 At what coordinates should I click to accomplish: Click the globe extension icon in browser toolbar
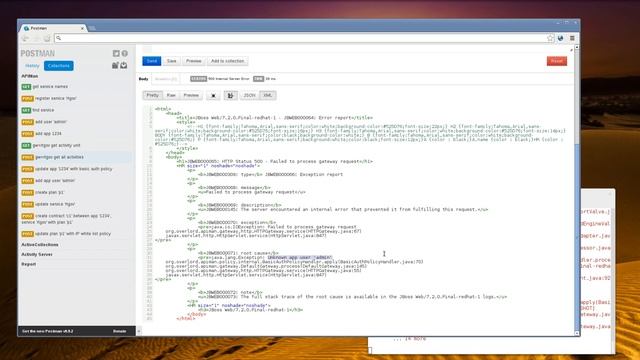coord(561,38)
